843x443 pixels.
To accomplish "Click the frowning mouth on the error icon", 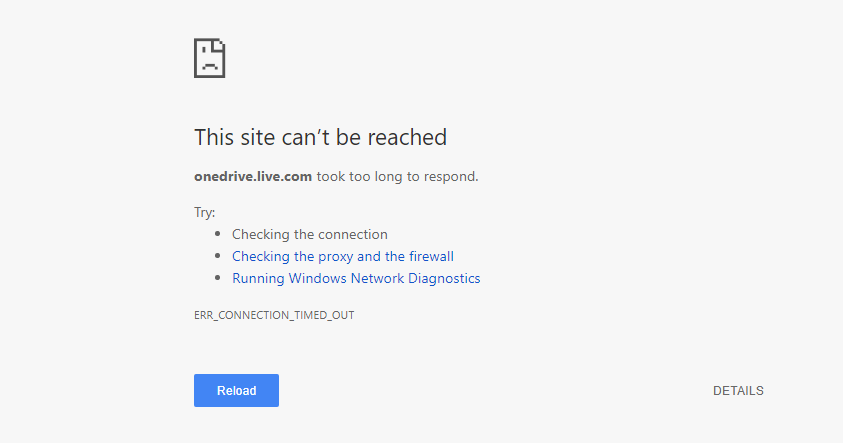I will 210,66.
